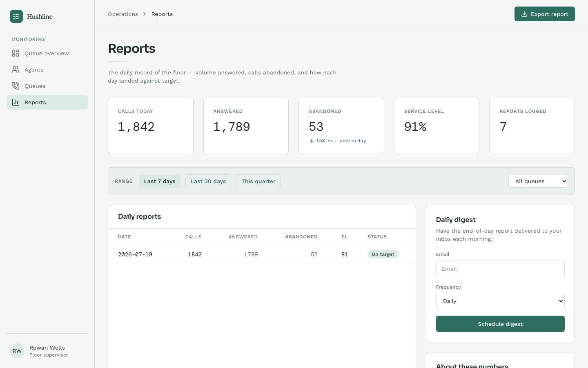Click the download icon in Export report

[x=524, y=14]
